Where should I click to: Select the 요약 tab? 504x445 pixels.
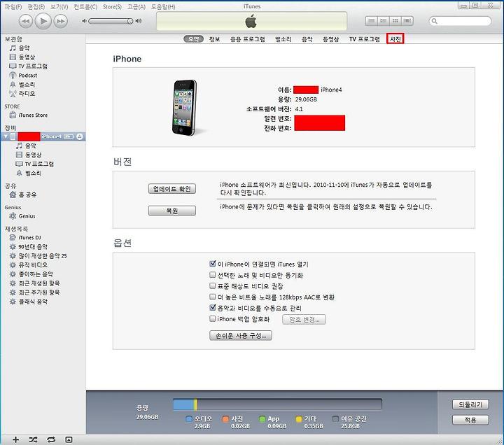pyautogui.click(x=193, y=39)
